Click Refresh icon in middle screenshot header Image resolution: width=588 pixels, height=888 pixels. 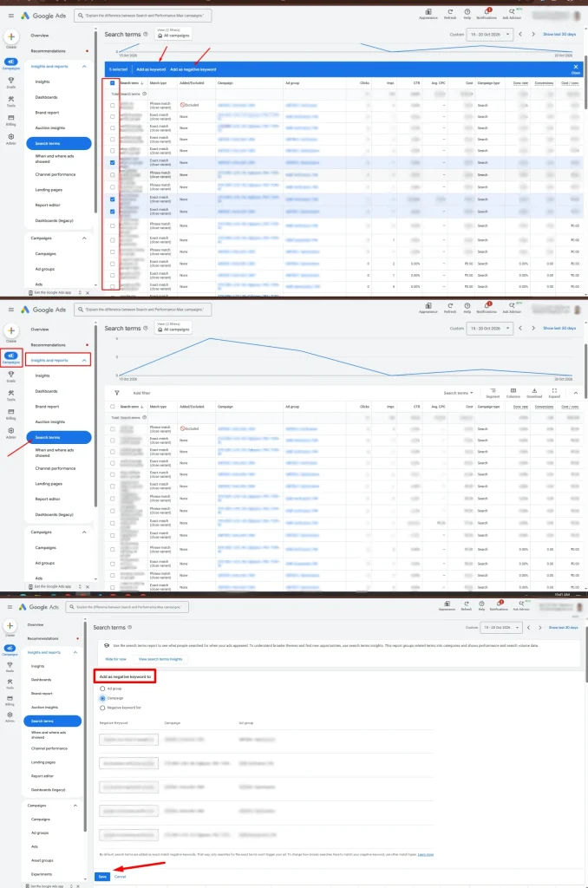(x=450, y=306)
